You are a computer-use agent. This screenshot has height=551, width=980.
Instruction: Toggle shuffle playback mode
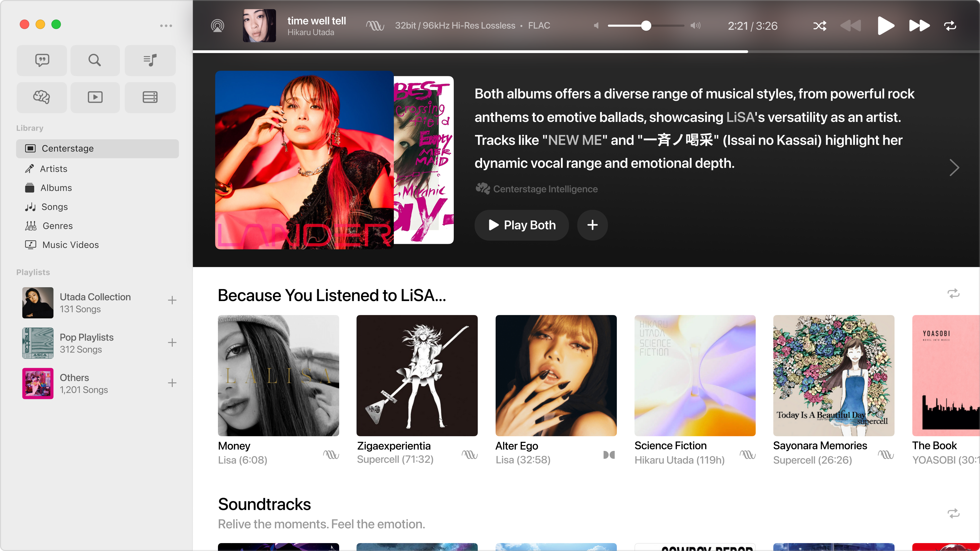click(x=820, y=26)
